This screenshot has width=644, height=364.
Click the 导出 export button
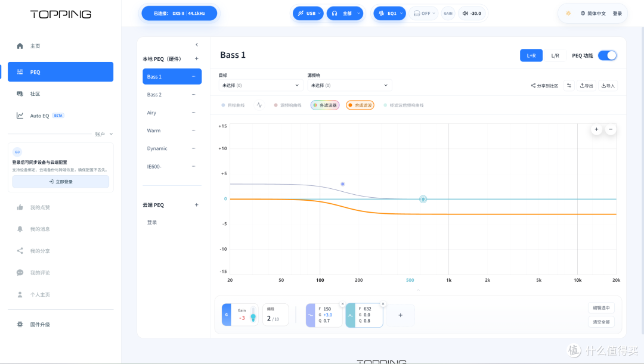click(x=587, y=86)
